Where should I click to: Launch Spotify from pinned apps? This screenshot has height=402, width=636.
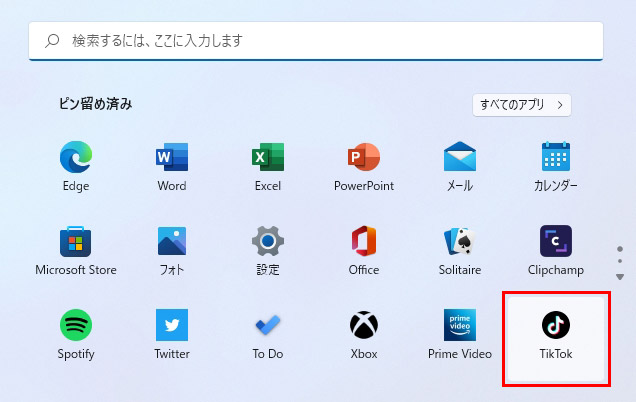[x=76, y=326]
